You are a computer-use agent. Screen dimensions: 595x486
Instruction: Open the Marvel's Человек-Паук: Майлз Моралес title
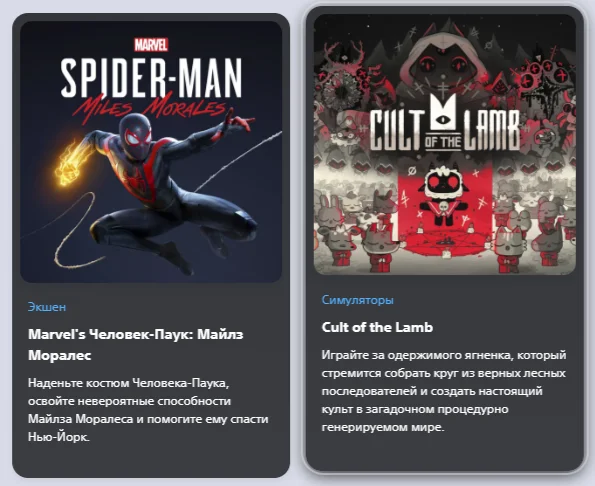pyautogui.click(x=136, y=345)
